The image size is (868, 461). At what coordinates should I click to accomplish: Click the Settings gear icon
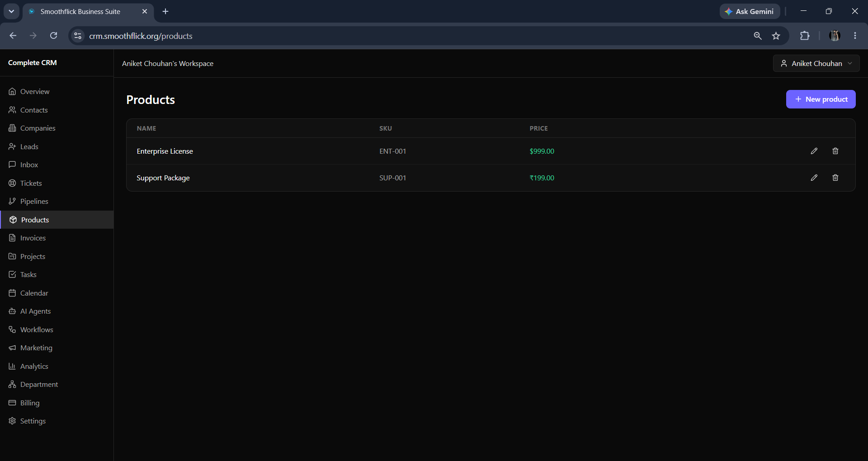pos(12,421)
